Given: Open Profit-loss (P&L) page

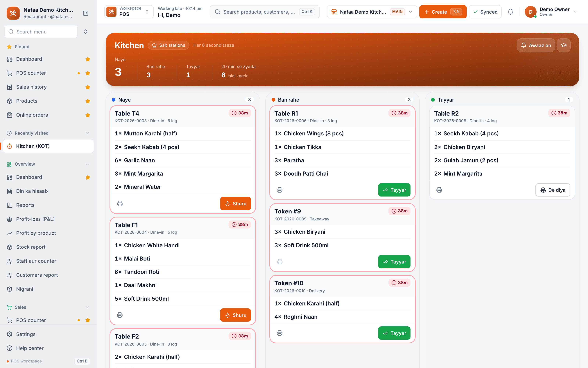Looking at the screenshot, I should [x=48, y=219].
